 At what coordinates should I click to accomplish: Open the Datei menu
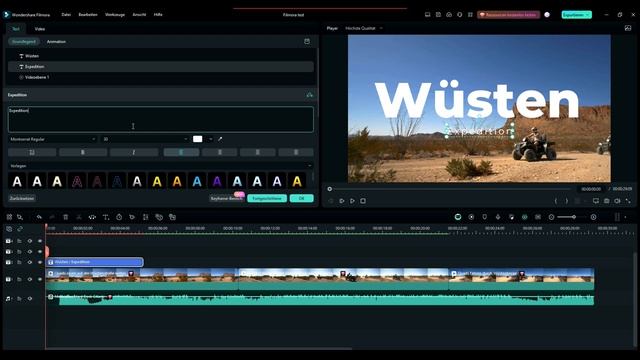[x=66, y=14]
